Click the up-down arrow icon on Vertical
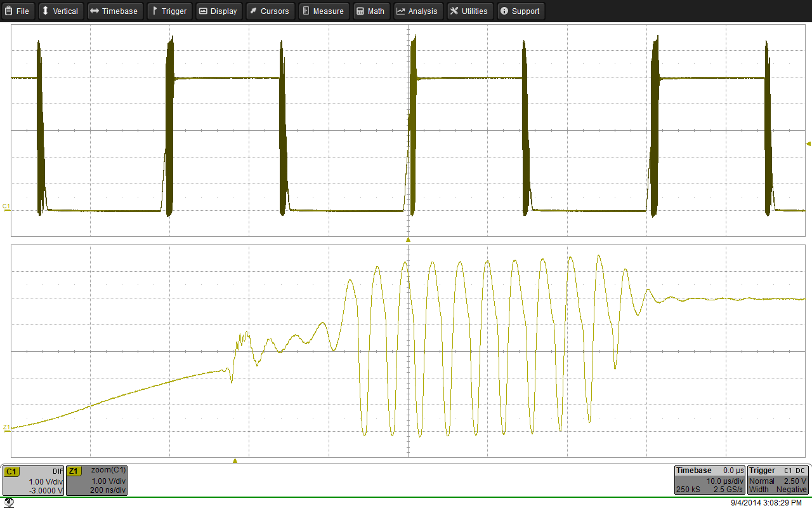812x508 pixels. click(45, 11)
